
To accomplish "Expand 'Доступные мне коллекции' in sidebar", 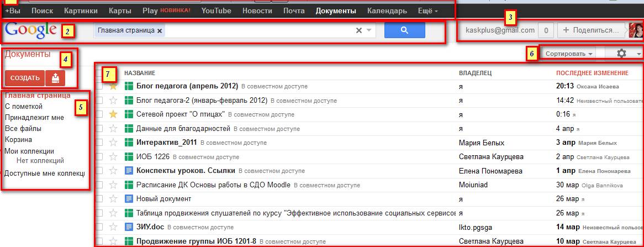I will pyautogui.click(x=44, y=174).
